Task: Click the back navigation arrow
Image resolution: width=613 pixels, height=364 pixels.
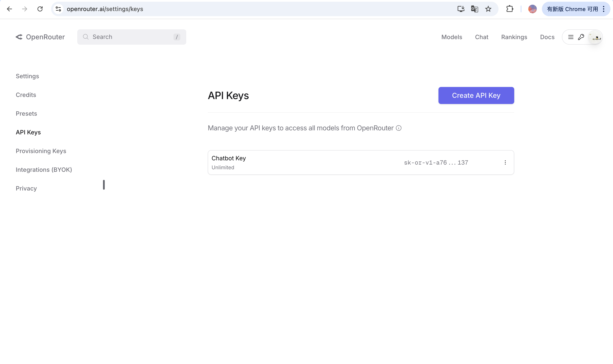Action: click(x=10, y=9)
